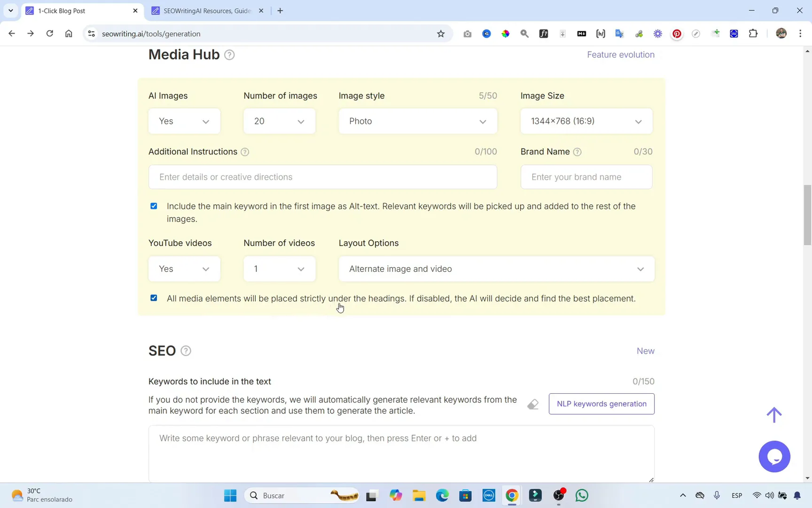Image resolution: width=812 pixels, height=508 pixels.
Task: Open the Feature evolution link
Action: point(620,54)
